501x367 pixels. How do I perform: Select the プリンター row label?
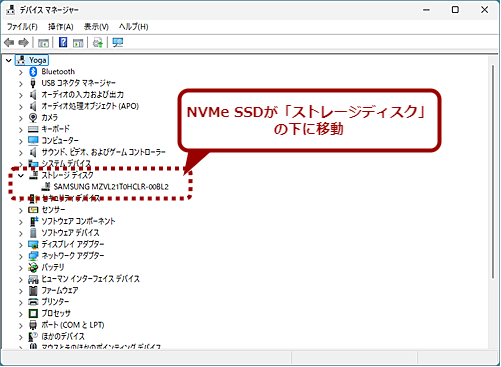click(x=55, y=302)
